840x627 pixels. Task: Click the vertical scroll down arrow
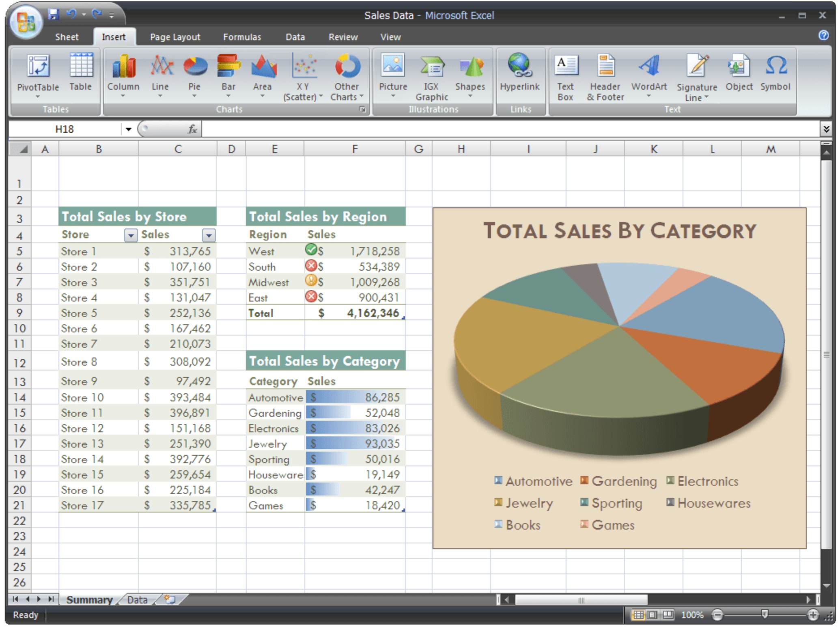pyautogui.click(x=826, y=586)
